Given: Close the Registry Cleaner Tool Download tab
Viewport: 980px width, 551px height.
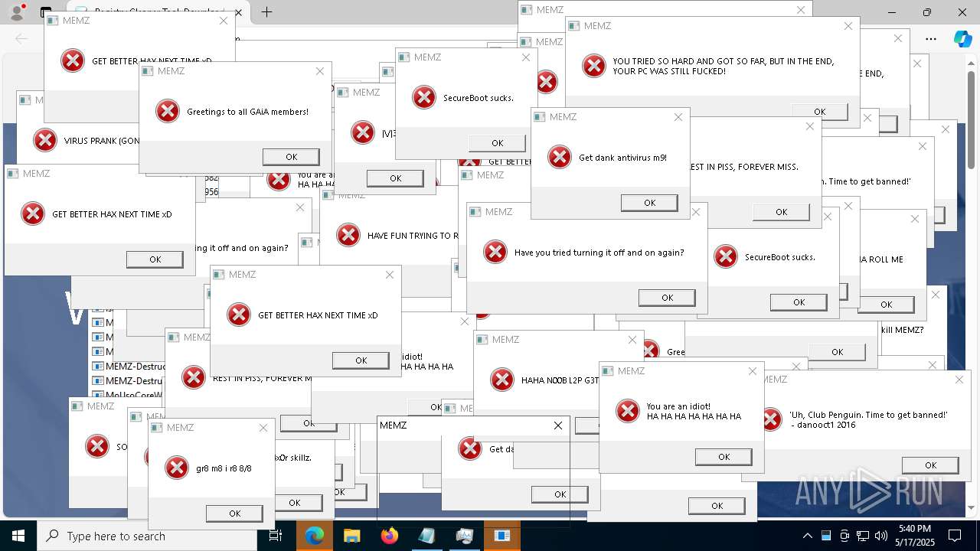Looking at the screenshot, I should [x=238, y=12].
